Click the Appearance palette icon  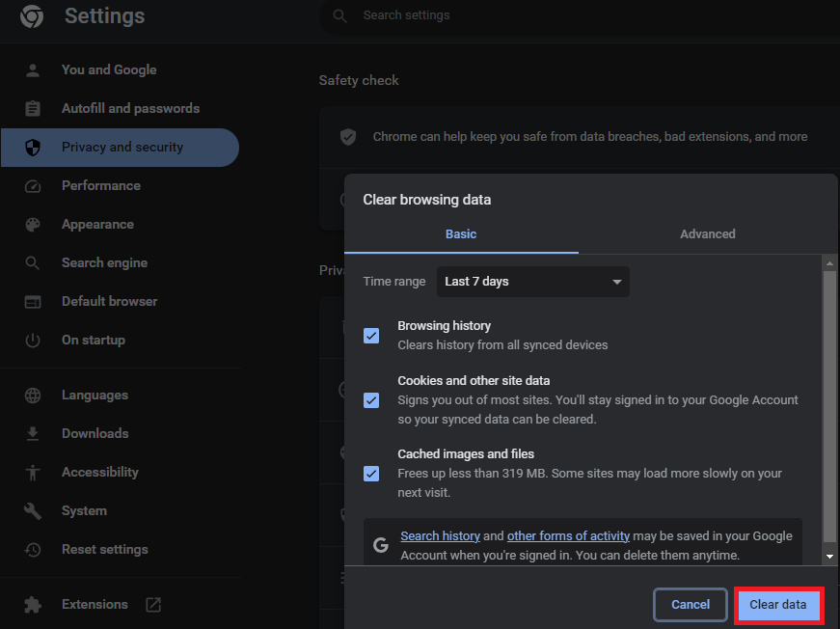point(33,225)
